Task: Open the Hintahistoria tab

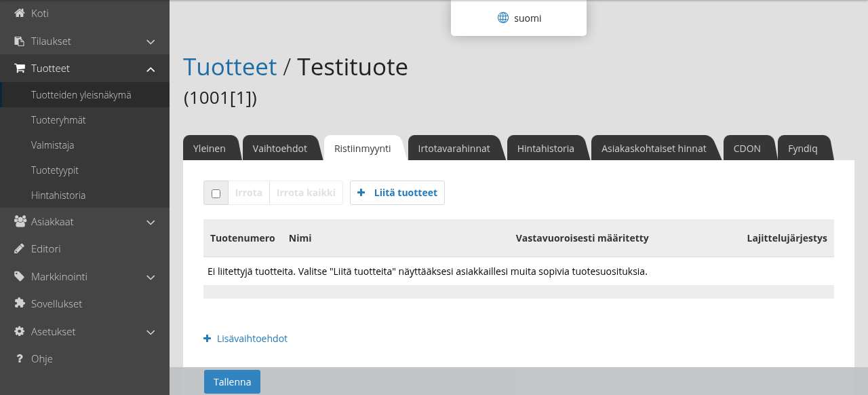Action: tap(545, 148)
